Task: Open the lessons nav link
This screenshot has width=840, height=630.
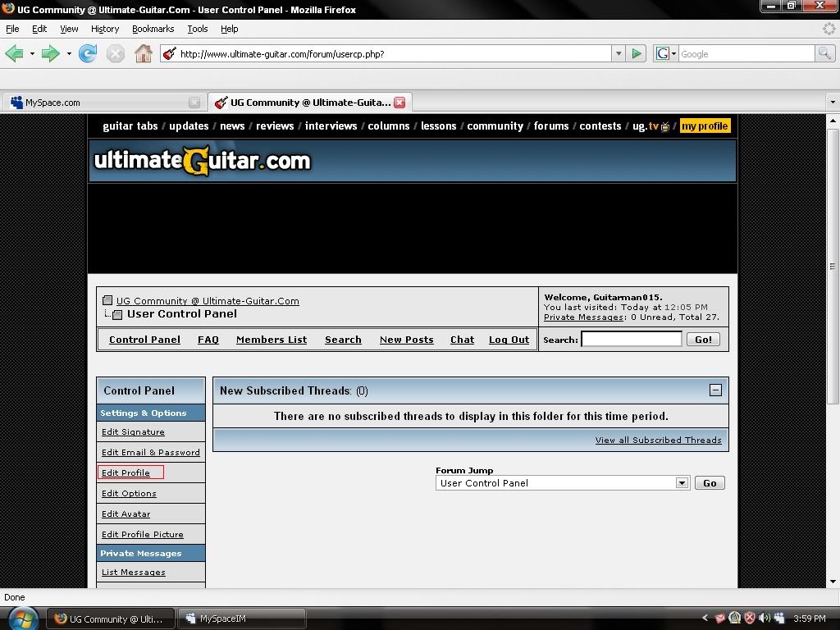Action: (x=438, y=126)
